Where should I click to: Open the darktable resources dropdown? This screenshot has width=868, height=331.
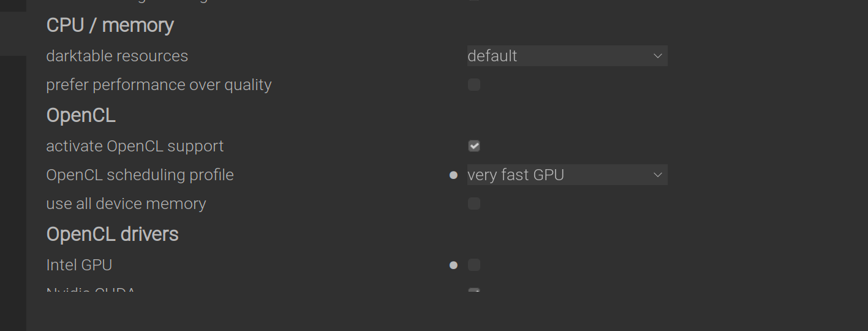coord(567,56)
